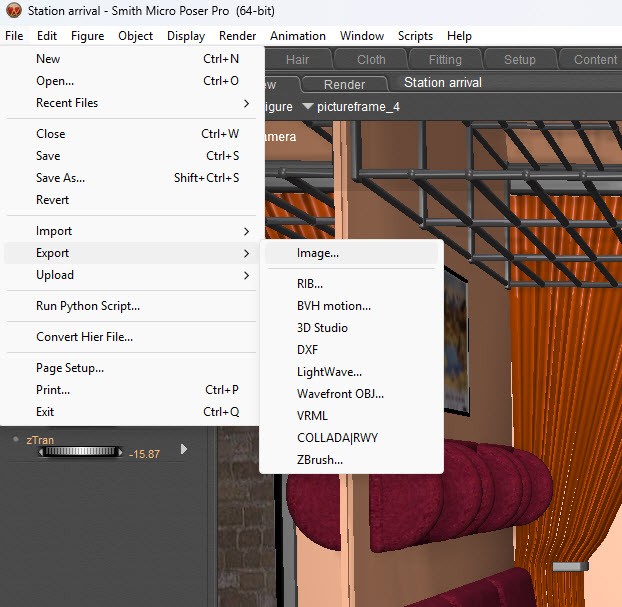This screenshot has width=622, height=607.
Task: Click the Poser application icon in title bar
Action: 13,11
